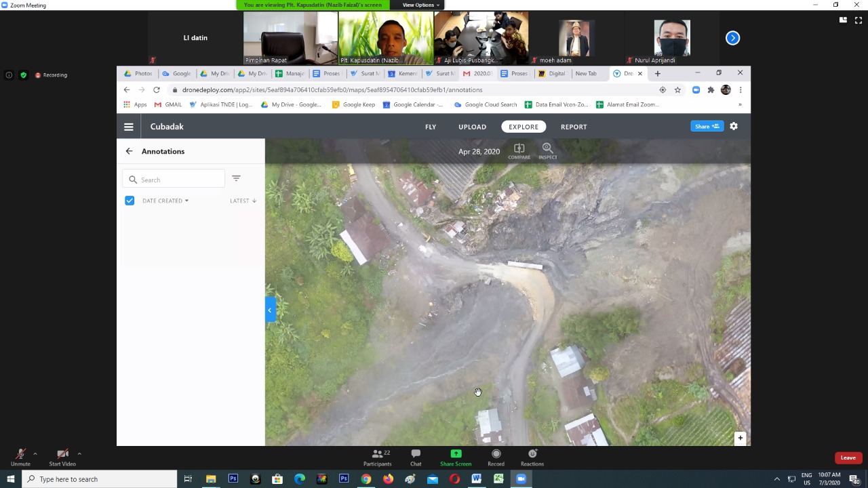Image resolution: width=868 pixels, height=488 pixels.
Task: Close the DroneDeploy browser tab
Action: tap(639, 73)
